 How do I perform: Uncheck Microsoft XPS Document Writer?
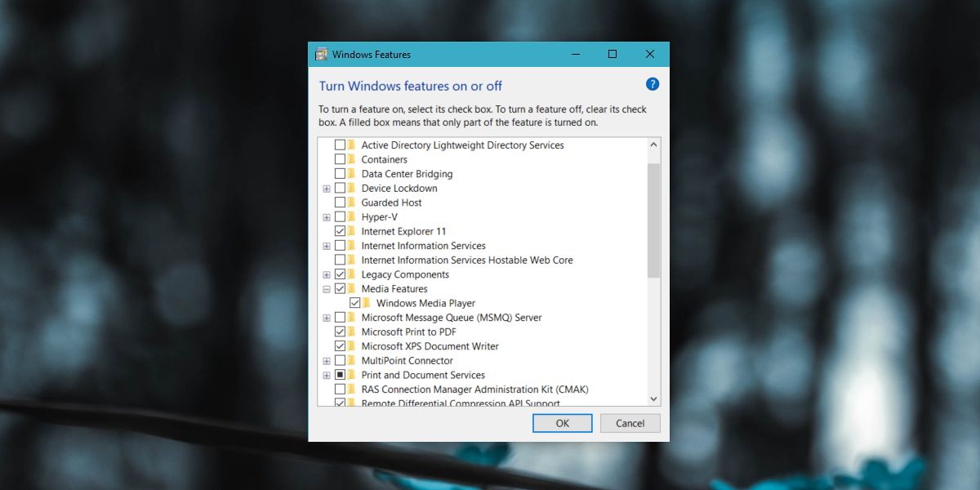coord(340,346)
